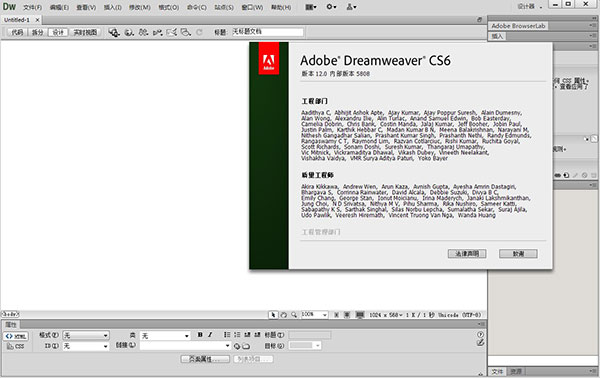The width and height of the screenshot is (600, 378).
Task: Open the 编辑(E) menu
Action: pos(59,7)
